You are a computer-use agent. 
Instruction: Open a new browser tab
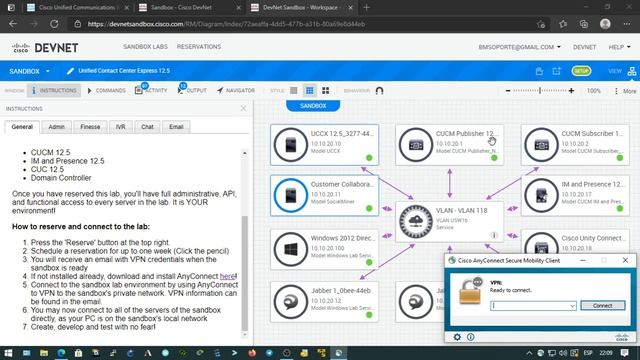pyautogui.click(x=366, y=7)
